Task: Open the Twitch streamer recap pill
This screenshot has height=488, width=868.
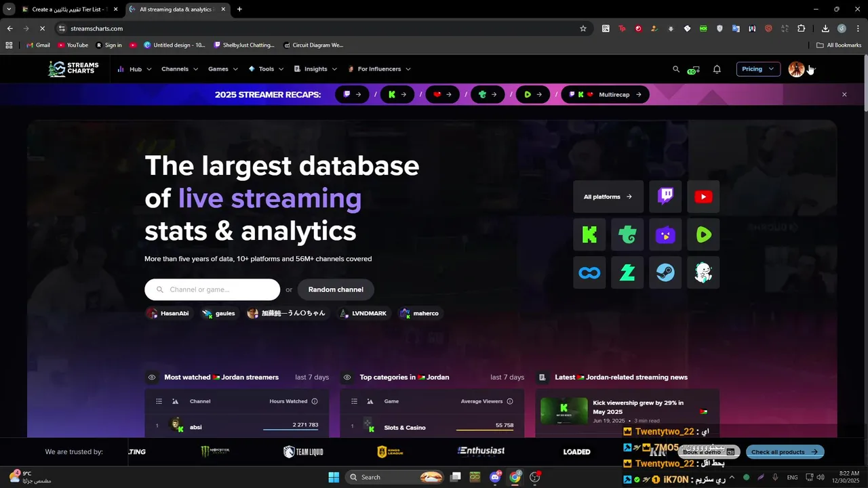Action: (x=352, y=95)
